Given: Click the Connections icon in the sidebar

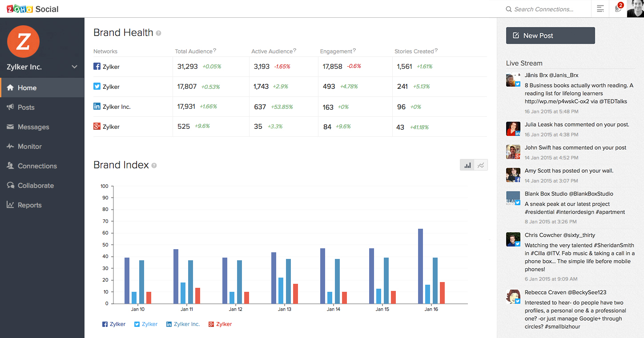Looking at the screenshot, I should (10, 166).
